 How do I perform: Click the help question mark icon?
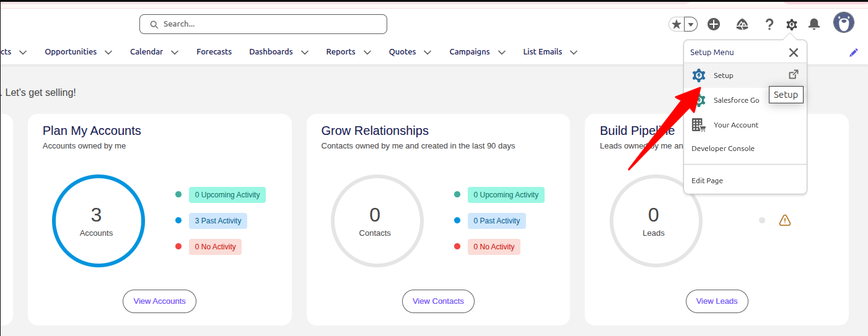(769, 24)
